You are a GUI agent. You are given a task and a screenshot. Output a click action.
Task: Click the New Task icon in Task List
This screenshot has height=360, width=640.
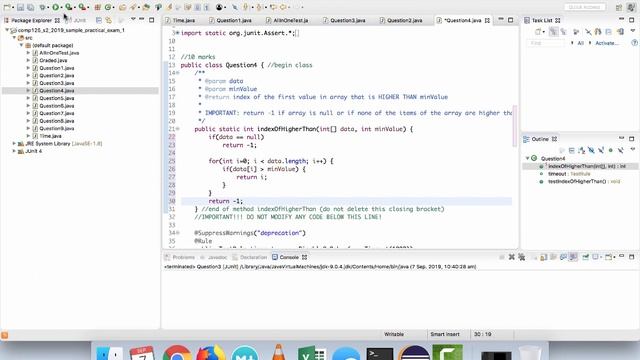[538, 31]
